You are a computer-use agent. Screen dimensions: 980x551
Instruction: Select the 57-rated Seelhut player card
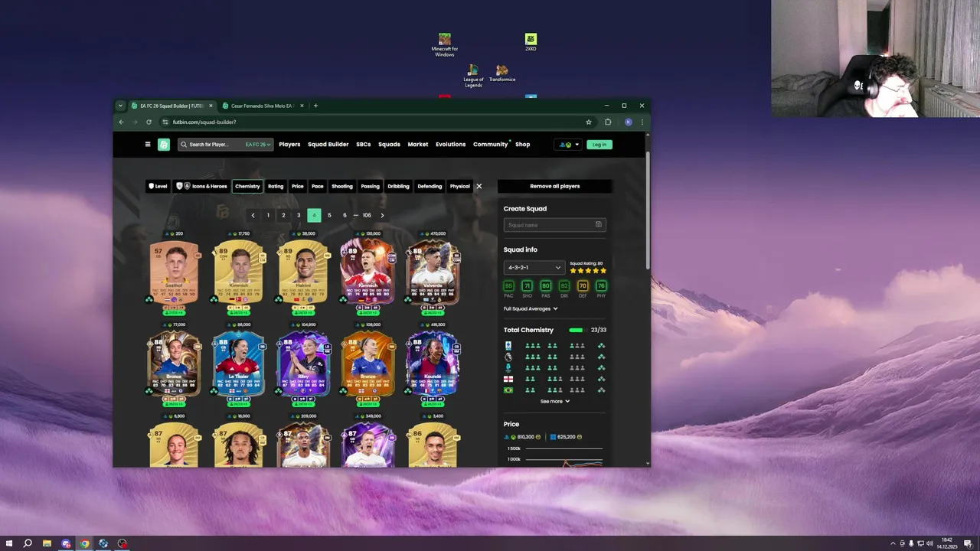tap(175, 275)
